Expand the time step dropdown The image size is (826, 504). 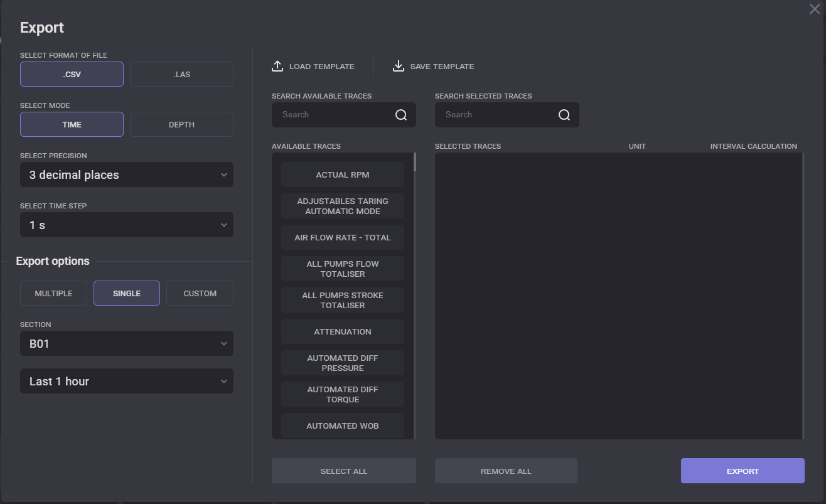pyautogui.click(x=127, y=225)
